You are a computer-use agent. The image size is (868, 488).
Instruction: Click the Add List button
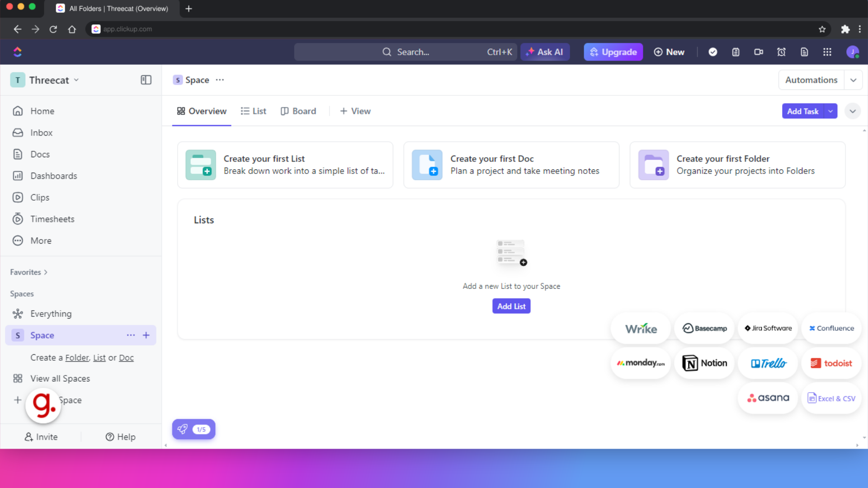pyautogui.click(x=511, y=306)
